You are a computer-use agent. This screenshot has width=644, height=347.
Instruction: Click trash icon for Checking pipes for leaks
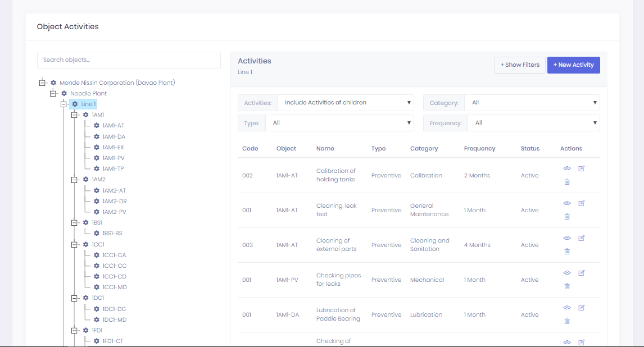567,286
